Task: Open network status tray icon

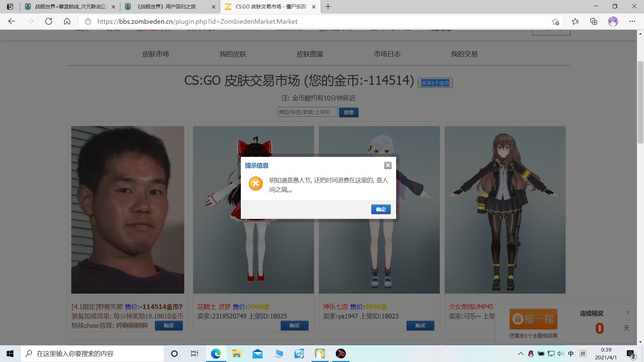Action: (x=551, y=354)
